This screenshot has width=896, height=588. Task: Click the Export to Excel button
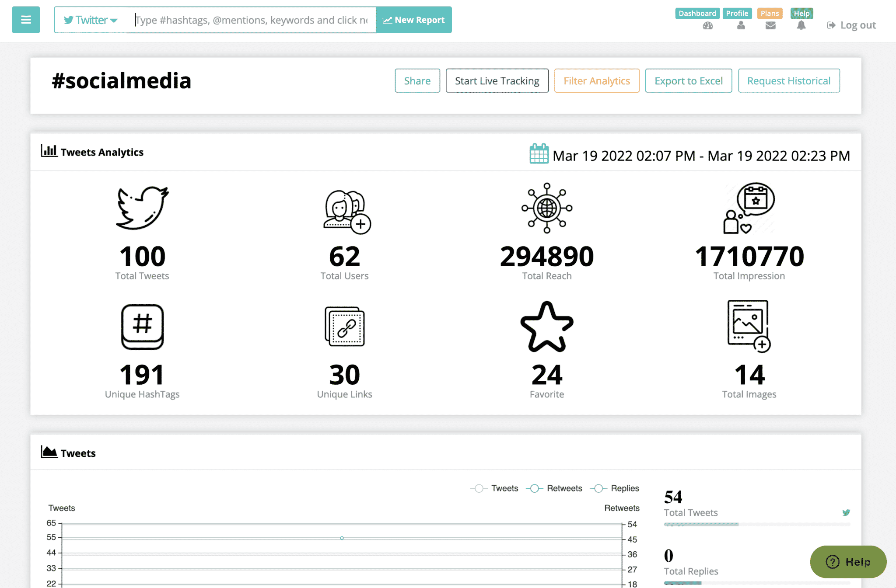(x=688, y=81)
